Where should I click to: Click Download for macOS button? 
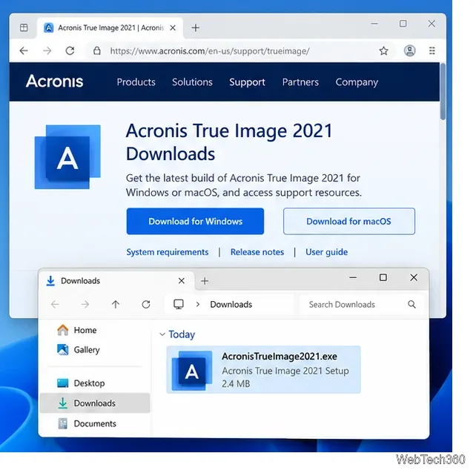[349, 221]
